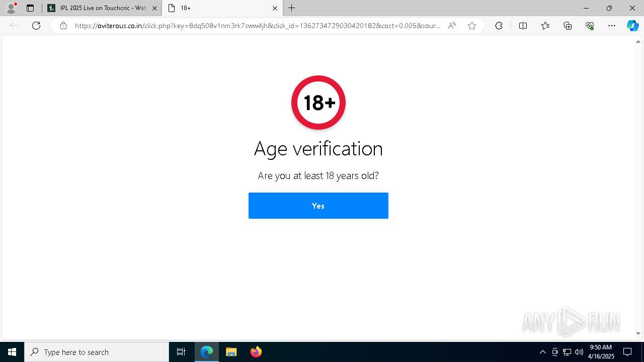Close the 18+ tab
644x362 pixels.
pos(275,8)
